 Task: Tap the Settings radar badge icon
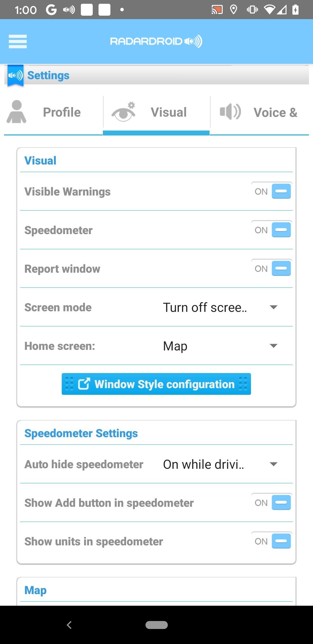(15, 75)
